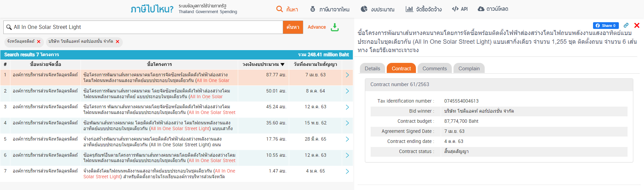Open the ดาวน์โหลด download page
Image resolution: width=644 pixels, height=190 pixels.
tap(493, 9)
